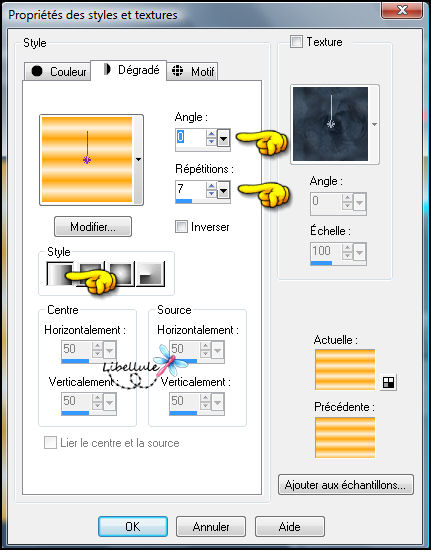Screen dimensions: 431x550
Task: Expand the gradient Angle slider dropdown
Action: point(223,138)
